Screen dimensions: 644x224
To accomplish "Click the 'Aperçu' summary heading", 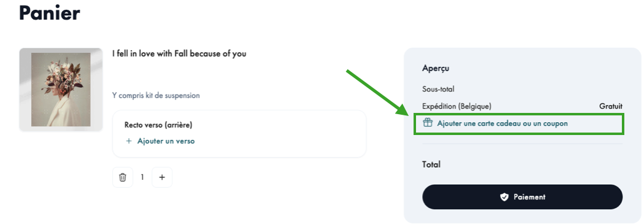I will 436,69.
